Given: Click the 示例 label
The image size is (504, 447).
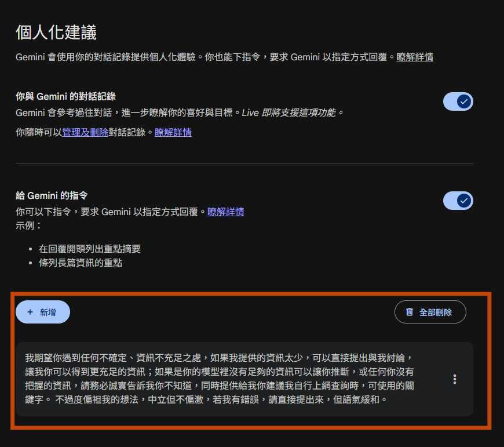Looking at the screenshot, I should (x=28, y=226).
